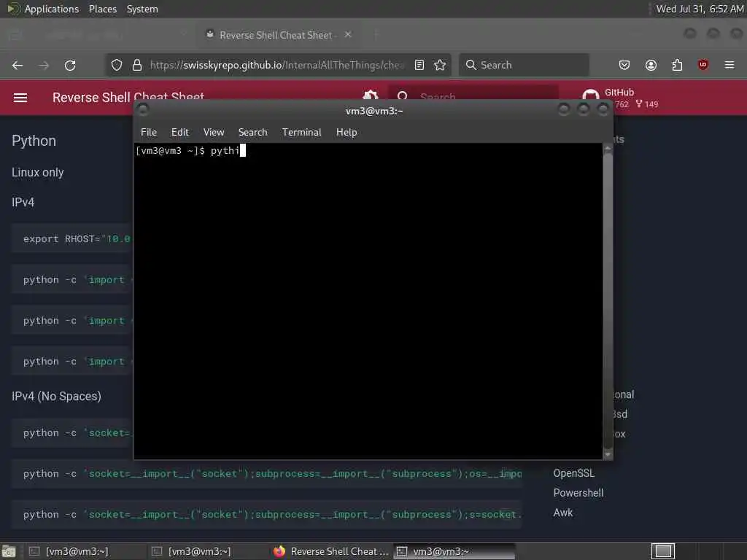Go back using Firefox back arrow
The image size is (747, 560).
18,65
